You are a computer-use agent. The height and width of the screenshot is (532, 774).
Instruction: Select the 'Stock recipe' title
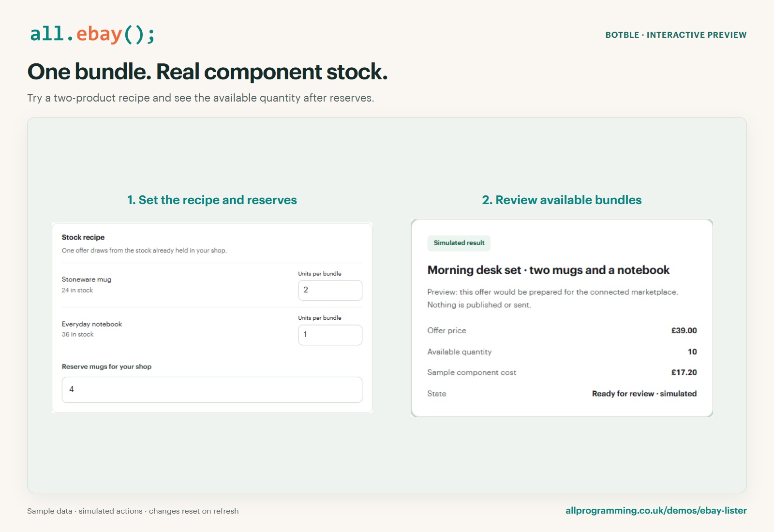[x=83, y=237]
